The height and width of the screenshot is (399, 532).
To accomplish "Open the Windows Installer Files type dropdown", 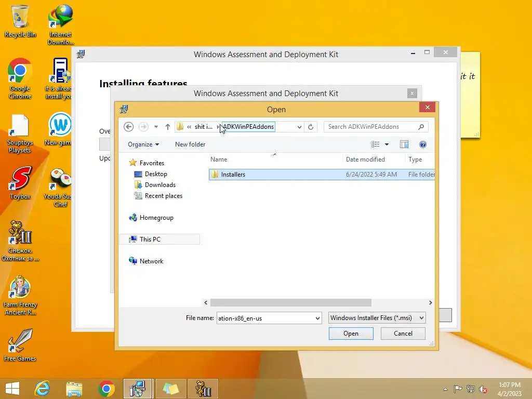I will (x=377, y=318).
